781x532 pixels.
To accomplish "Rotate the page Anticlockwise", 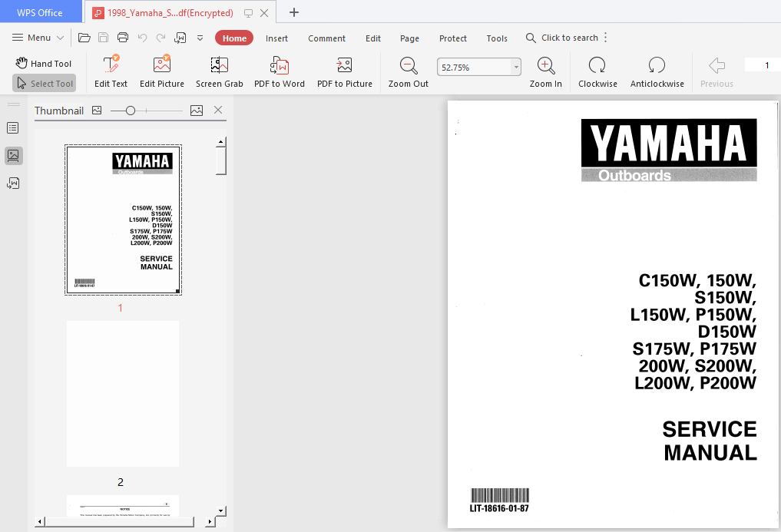I will click(x=657, y=71).
